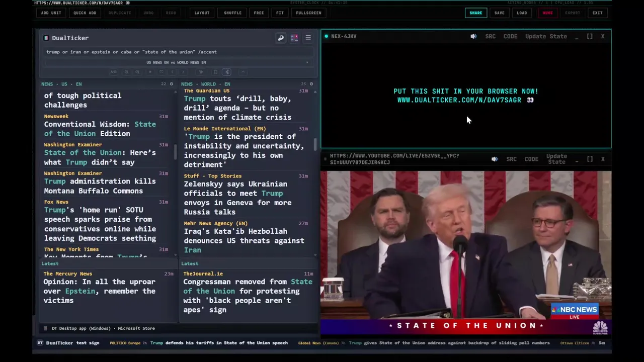Screen dimensions: 644x362
Task: Click SHUFFLE in the top toolbar
Action: [x=232, y=13]
